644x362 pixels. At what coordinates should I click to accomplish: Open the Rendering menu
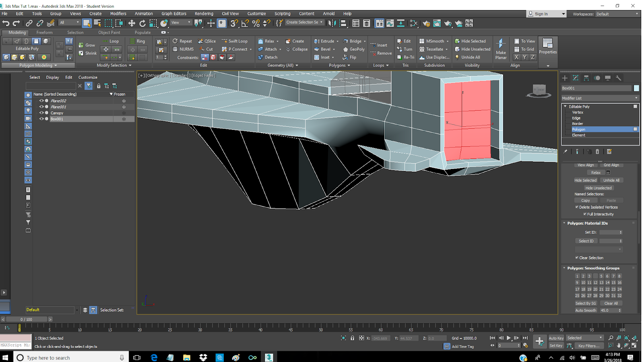204,13
